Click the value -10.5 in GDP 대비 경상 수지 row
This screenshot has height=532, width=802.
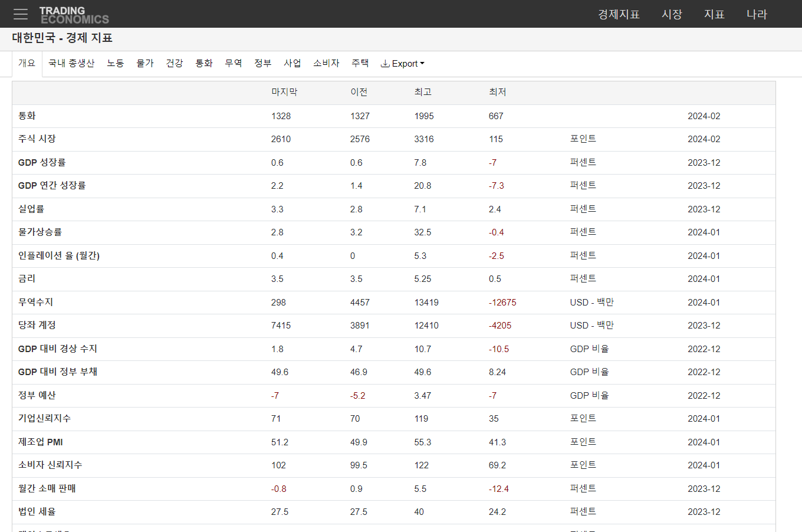pos(499,349)
